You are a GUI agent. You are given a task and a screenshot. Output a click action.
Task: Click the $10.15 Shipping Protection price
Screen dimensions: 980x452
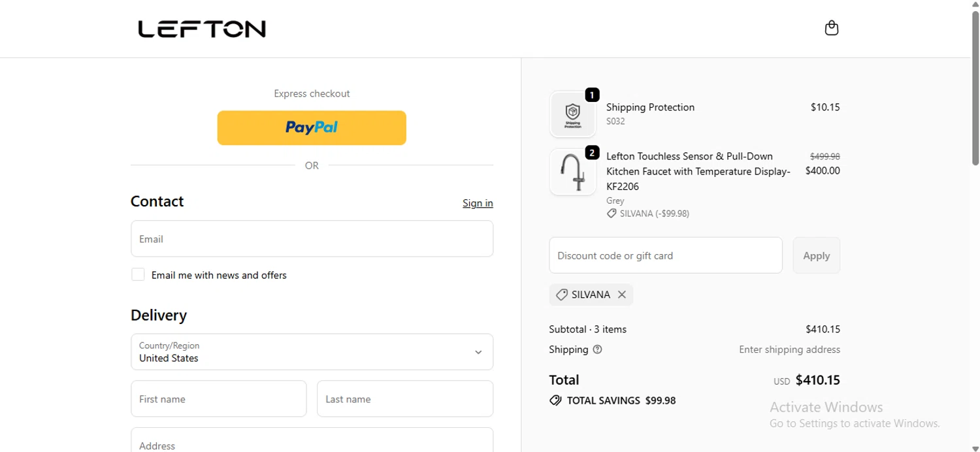[x=825, y=107]
